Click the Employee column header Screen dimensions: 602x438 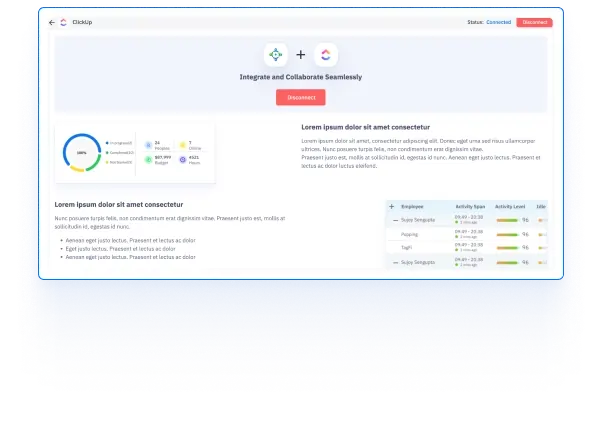412,207
